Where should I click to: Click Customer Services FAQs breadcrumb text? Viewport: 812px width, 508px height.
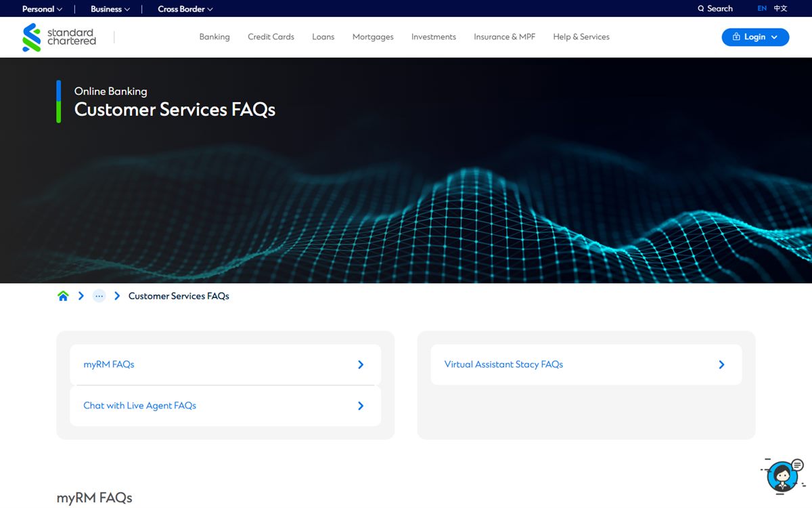179,296
